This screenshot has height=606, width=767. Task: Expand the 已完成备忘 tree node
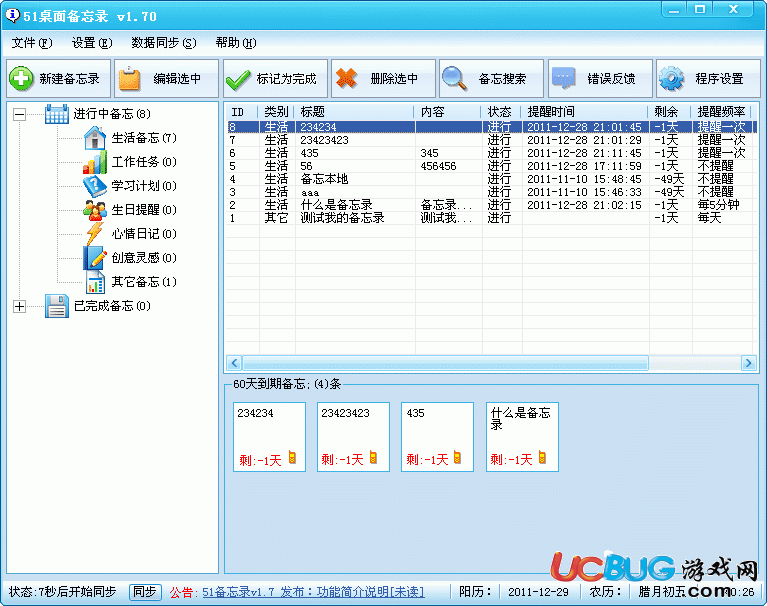(19, 306)
